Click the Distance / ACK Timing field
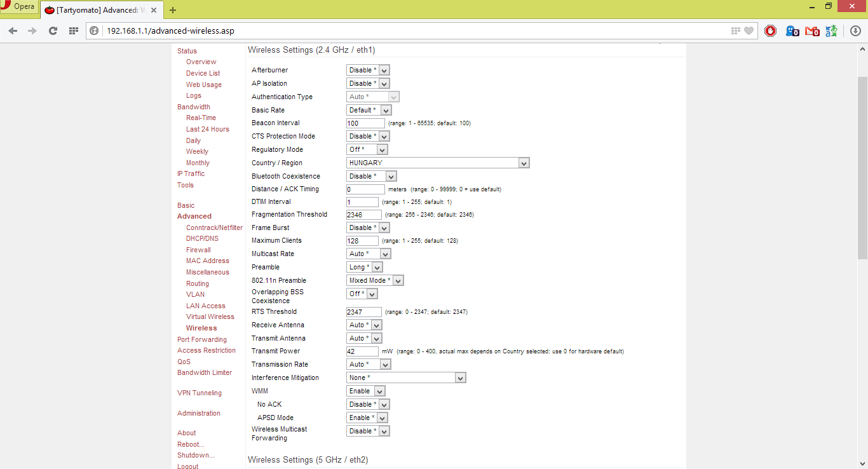This screenshot has width=868, height=469. click(x=365, y=189)
